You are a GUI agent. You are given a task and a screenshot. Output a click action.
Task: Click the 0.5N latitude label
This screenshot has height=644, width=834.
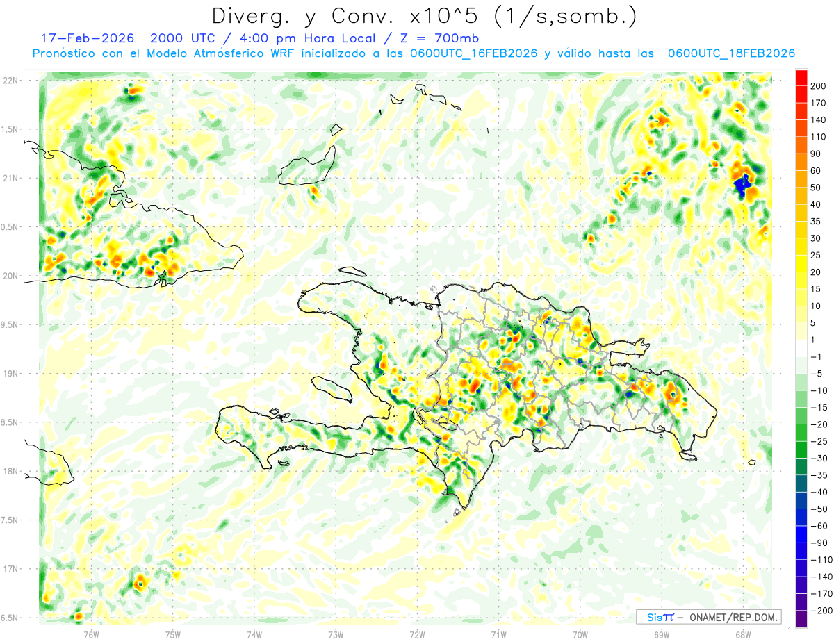click(x=10, y=227)
